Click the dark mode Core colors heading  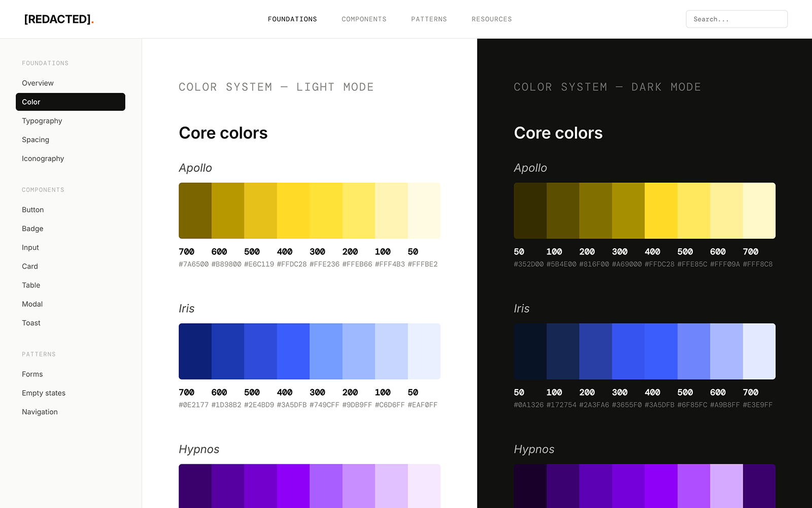pyautogui.click(x=558, y=133)
